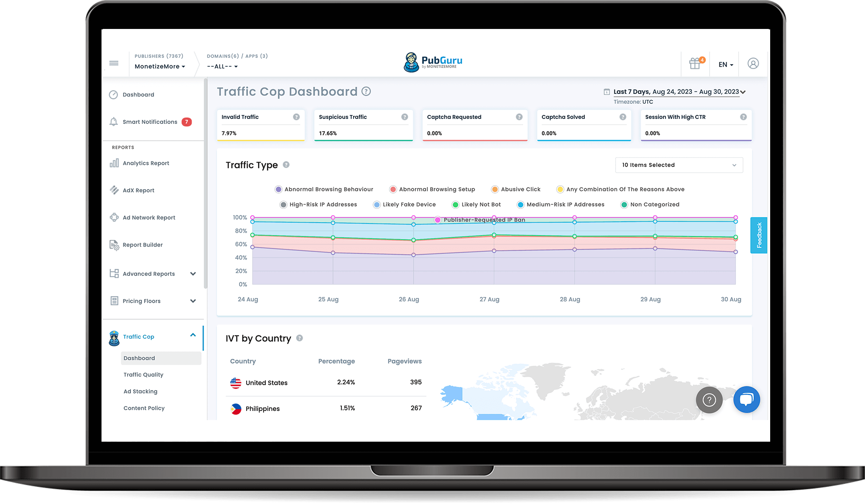Click the AdX Report icon
Screen dimensions: 865x504
point(114,190)
